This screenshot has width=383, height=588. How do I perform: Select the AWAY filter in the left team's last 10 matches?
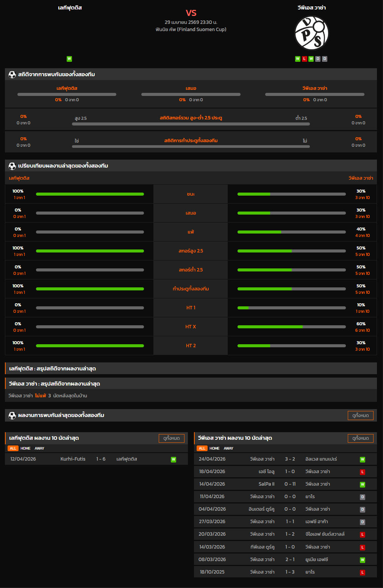point(39,448)
